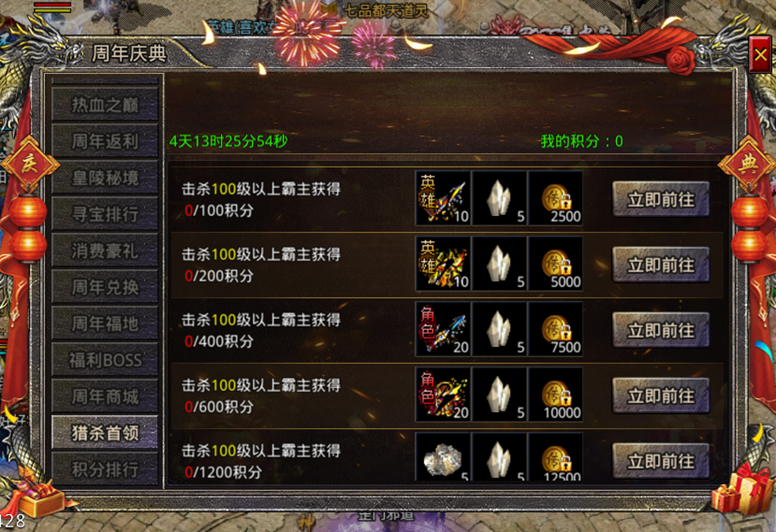The height and width of the screenshot is (532, 776).
Task: Click 立即前往 for the 1200积分 task
Action: pos(661,461)
